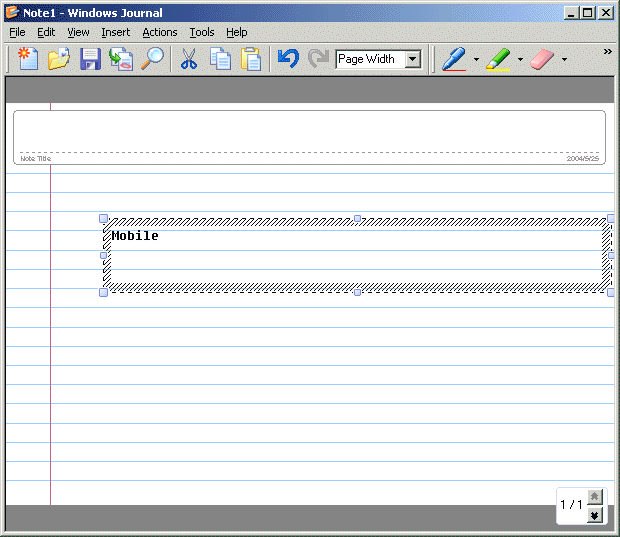
Task: Create a new note with toolbar icon
Action: coord(28,59)
